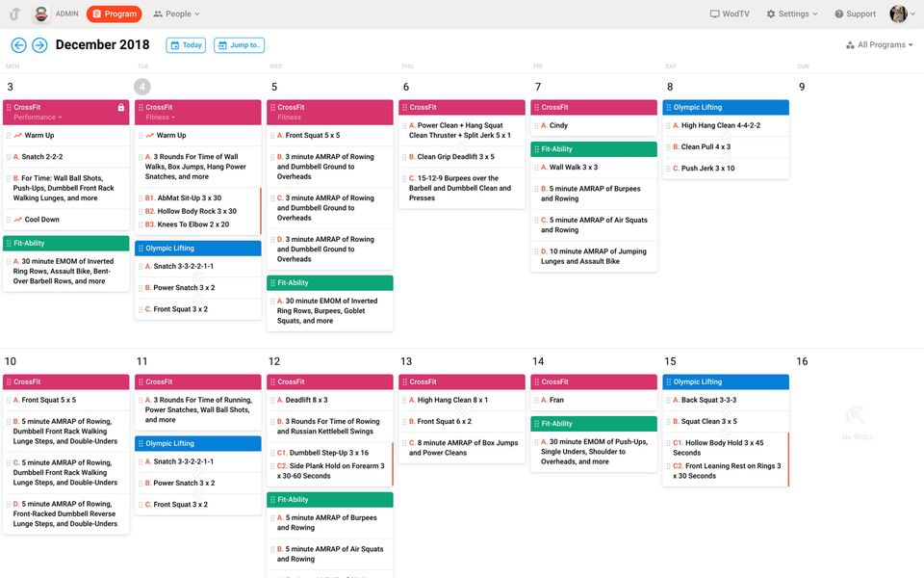
Task: Click drag handle on December 12 Fit-Ability header
Action: point(272,500)
